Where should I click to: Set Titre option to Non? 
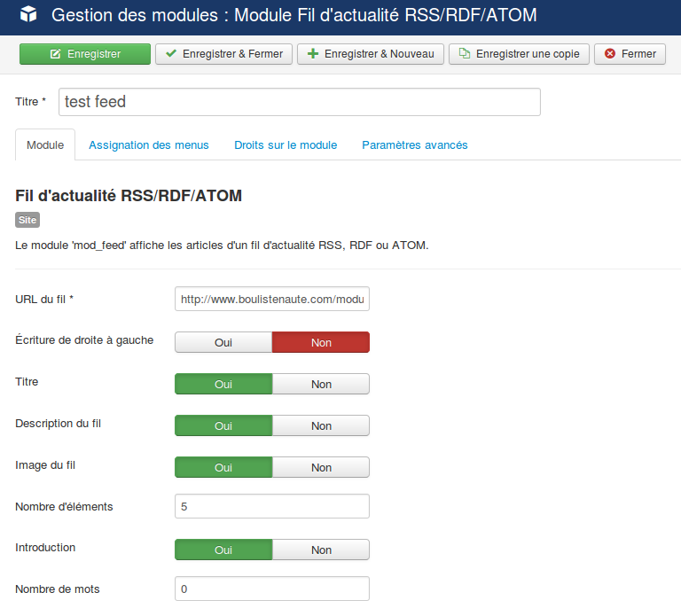pos(321,384)
